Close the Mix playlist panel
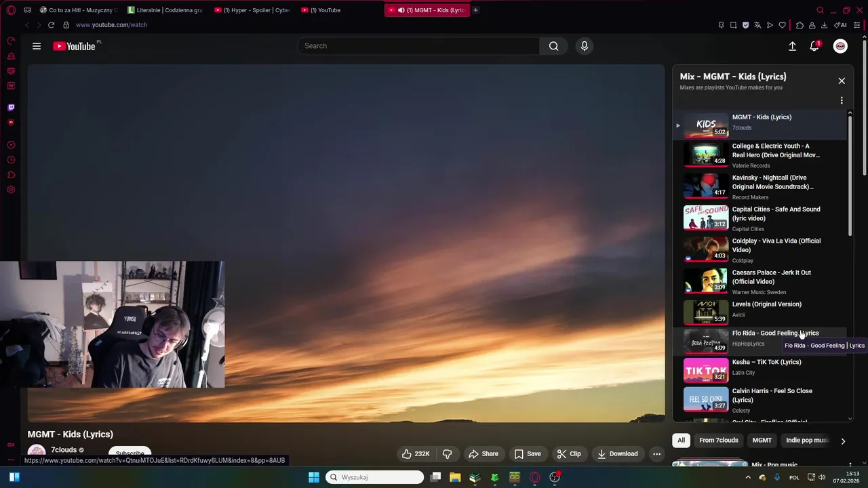Screen dimensions: 868x488 point(842,81)
